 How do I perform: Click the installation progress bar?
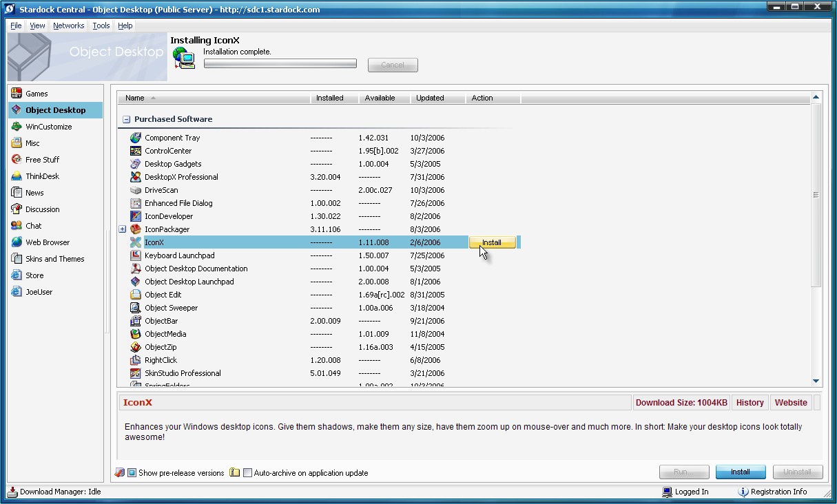click(x=280, y=64)
